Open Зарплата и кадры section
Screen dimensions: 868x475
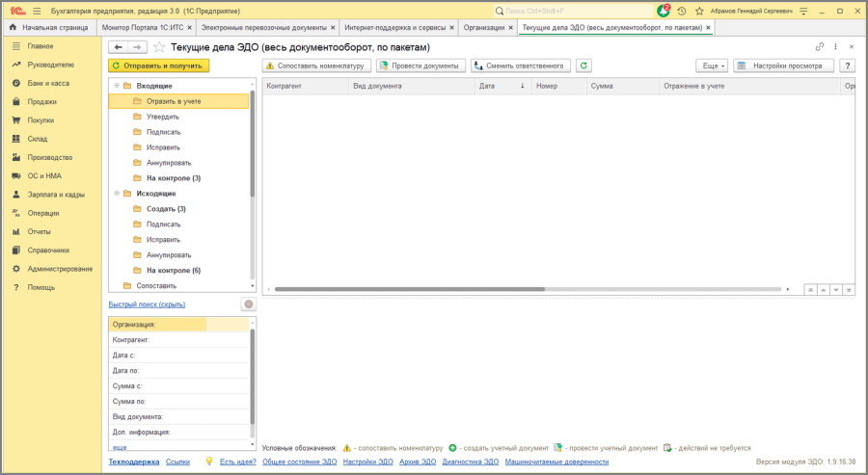click(x=56, y=195)
